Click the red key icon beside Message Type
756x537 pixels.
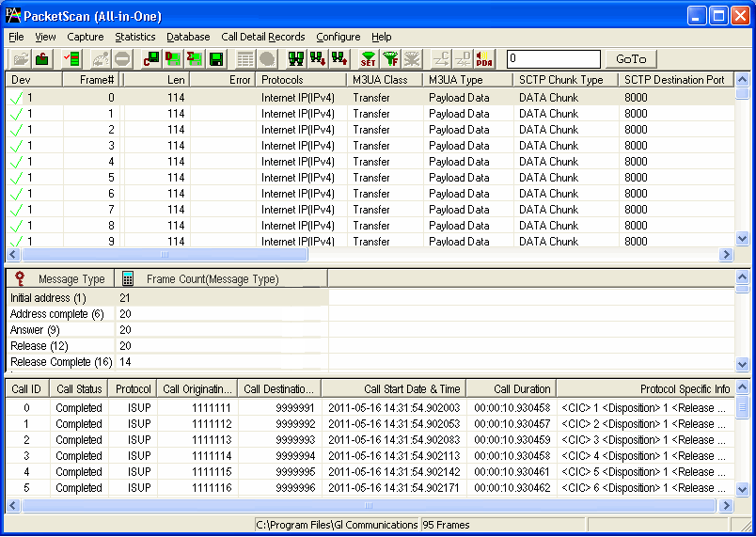[20, 278]
